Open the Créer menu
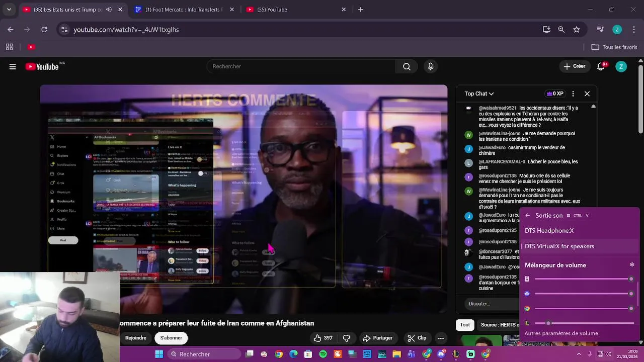 point(575,66)
